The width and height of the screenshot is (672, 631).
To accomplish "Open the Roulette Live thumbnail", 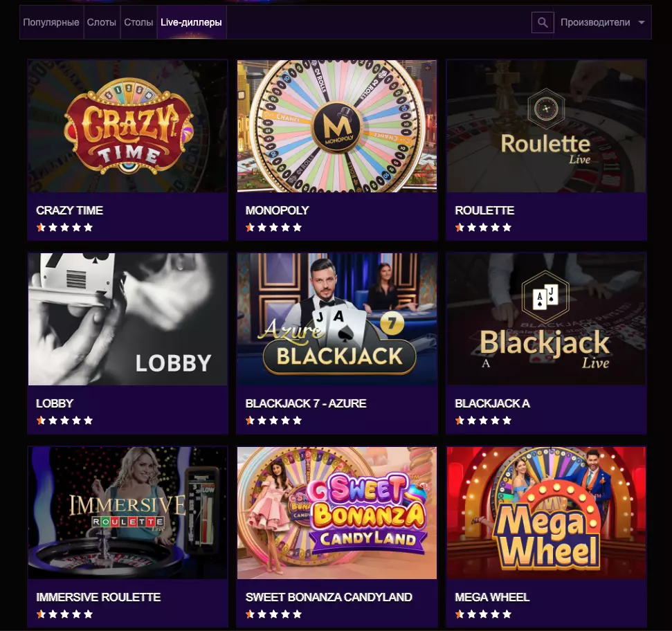I will [546, 126].
